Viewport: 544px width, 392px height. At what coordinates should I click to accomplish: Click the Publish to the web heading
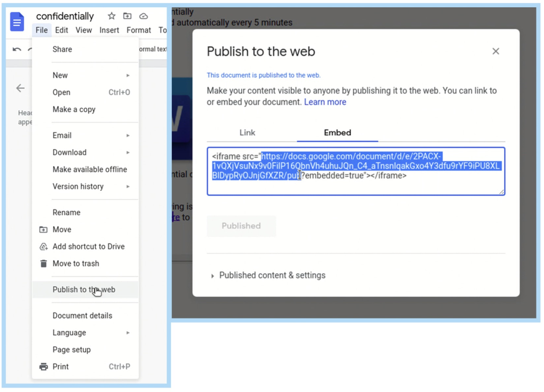pos(261,51)
